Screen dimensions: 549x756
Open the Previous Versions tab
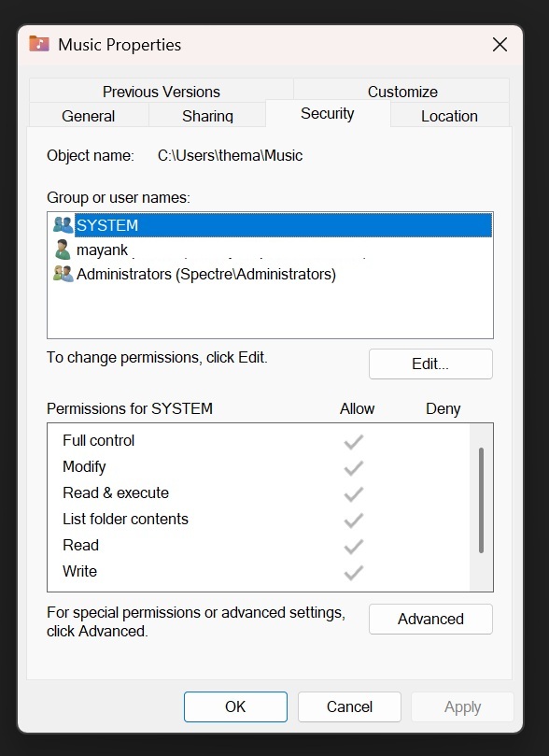[161, 92]
